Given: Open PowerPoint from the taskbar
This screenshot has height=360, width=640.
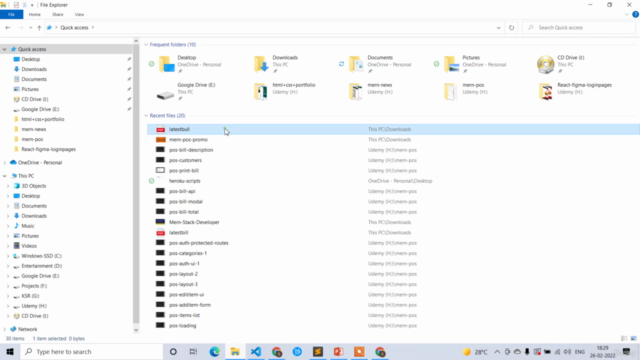Looking at the screenshot, I should pyautogui.click(x=338, y=351).
